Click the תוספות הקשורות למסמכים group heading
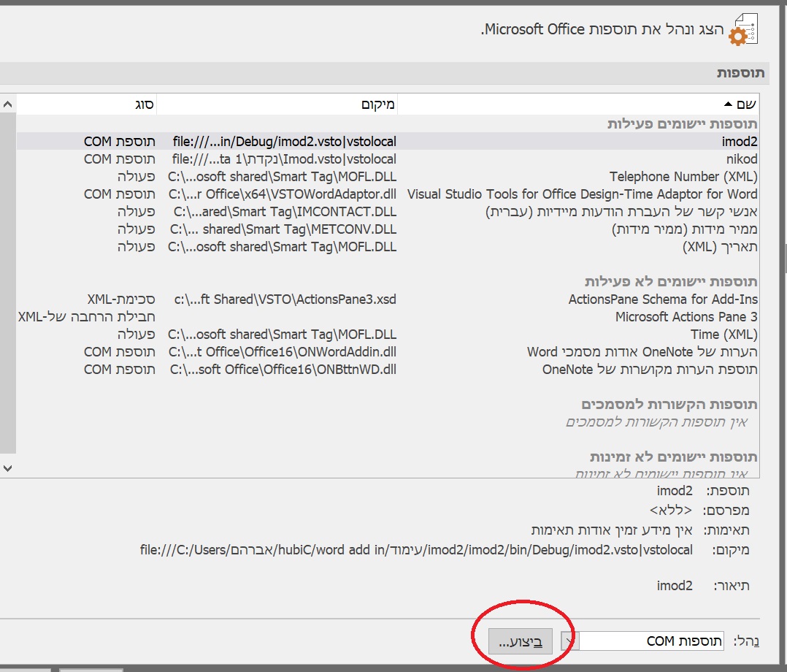Viewport: 787px width, 672px height. click(x=669, y=405)
